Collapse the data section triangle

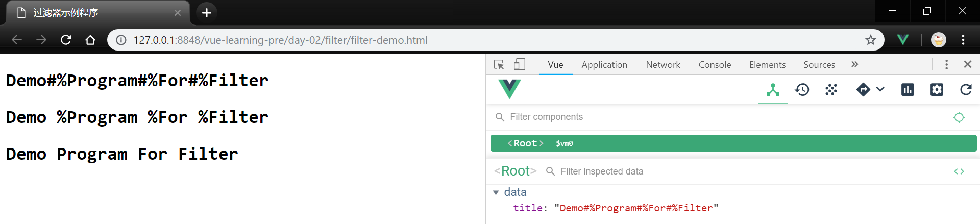[x=496, y=192]
